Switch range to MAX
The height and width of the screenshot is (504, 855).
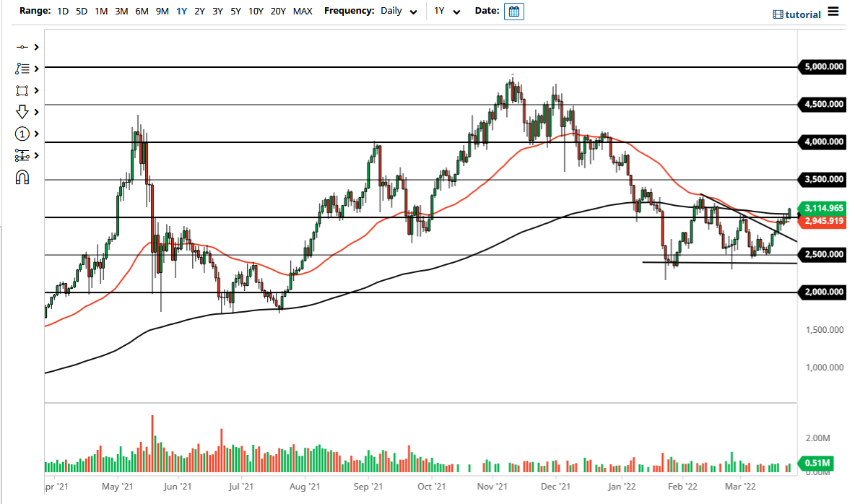pyautogui.click(x=303, y=12)
